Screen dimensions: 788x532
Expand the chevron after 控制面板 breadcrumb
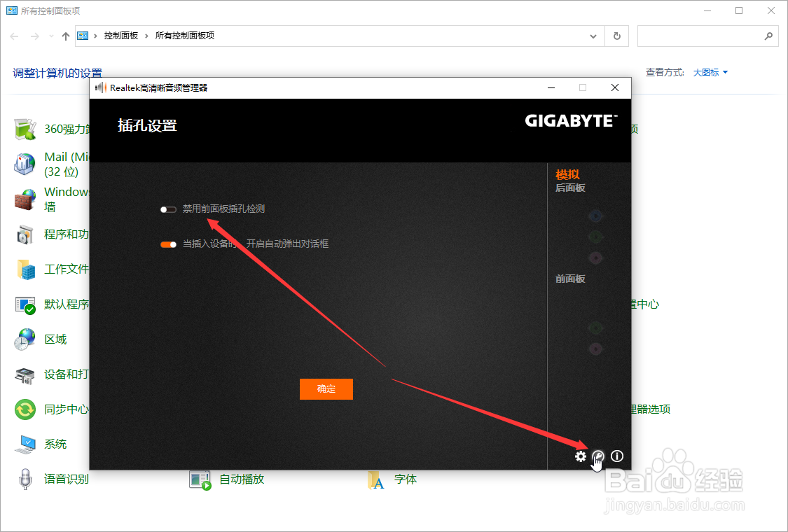coord(146,36)
